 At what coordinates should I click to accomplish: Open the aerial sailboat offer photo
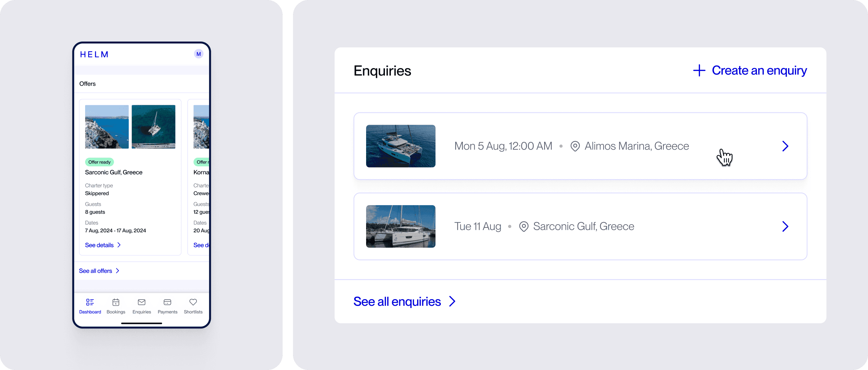153,127
